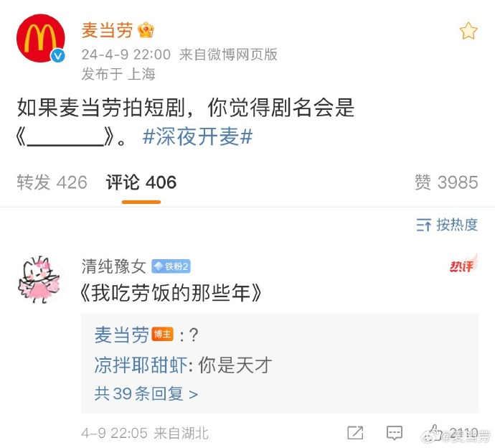Open 麦当劳 account name link
The width and height of the screenshot is (495, 448).
108,30
